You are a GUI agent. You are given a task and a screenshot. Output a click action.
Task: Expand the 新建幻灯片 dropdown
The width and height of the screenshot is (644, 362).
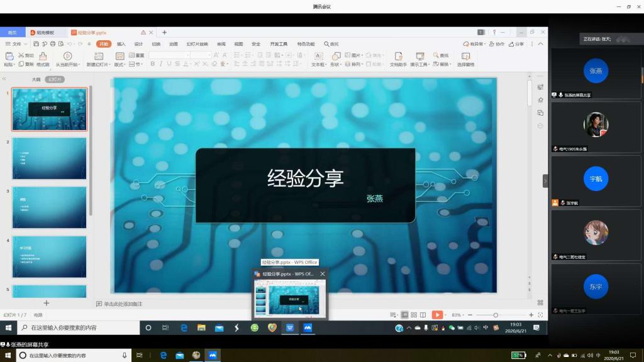(x=109, y=65)
